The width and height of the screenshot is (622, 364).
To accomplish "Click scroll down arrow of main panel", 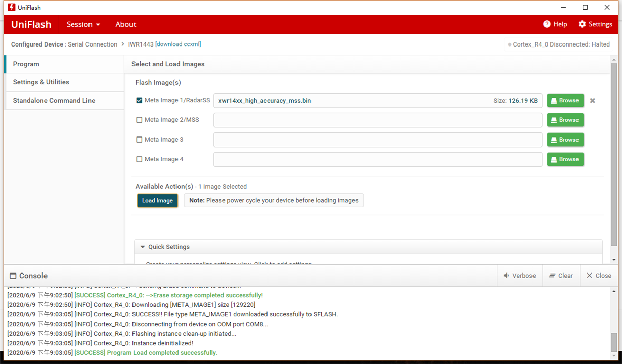I will coord(614,260).
